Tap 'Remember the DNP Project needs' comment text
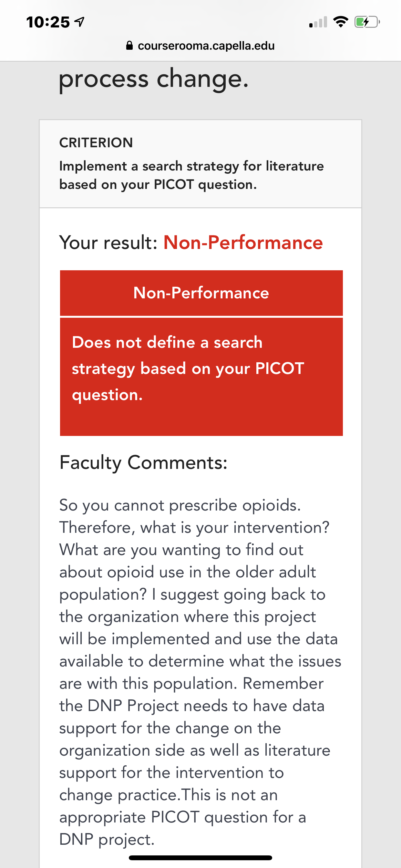401x868 pixels. [191, 695]
